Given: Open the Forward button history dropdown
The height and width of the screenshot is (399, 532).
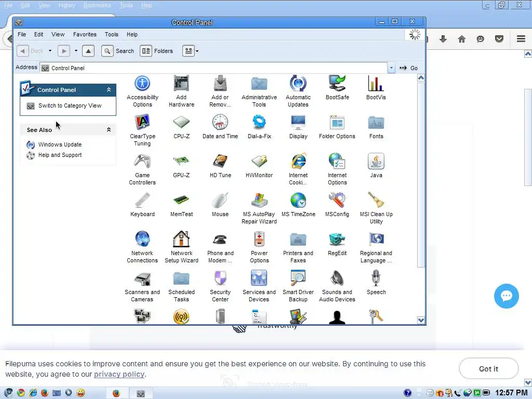Looking at the screenshot, I should click(76, 51).
